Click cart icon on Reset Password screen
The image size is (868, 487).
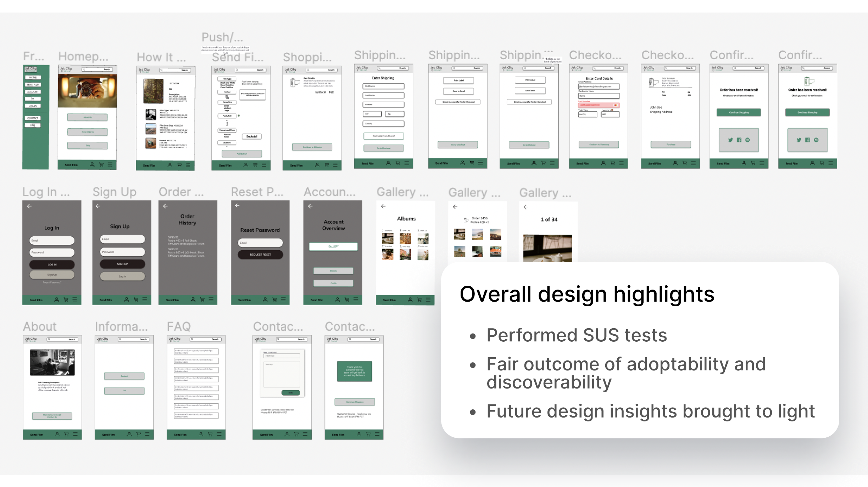274,300
